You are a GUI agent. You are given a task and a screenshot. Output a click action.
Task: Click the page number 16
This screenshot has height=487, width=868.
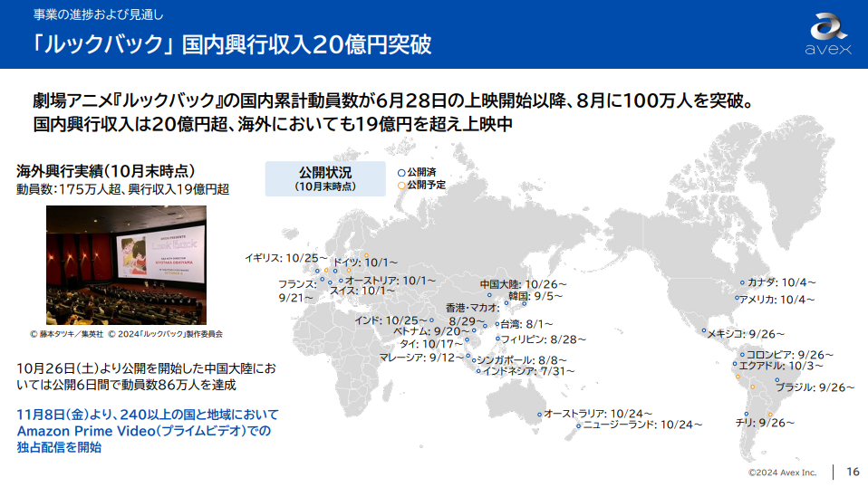[853, 472]
